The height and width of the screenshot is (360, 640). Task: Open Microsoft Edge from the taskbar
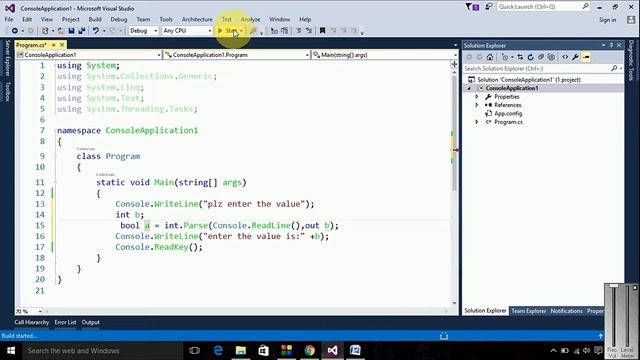coord(218,350)
